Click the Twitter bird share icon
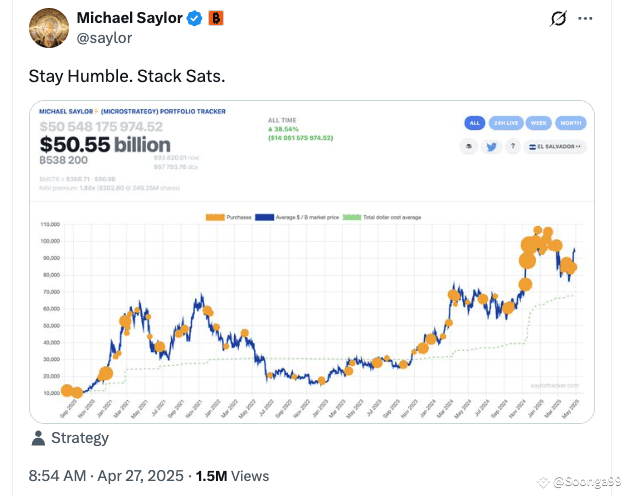The image size is (629, 497). [491, 147]
